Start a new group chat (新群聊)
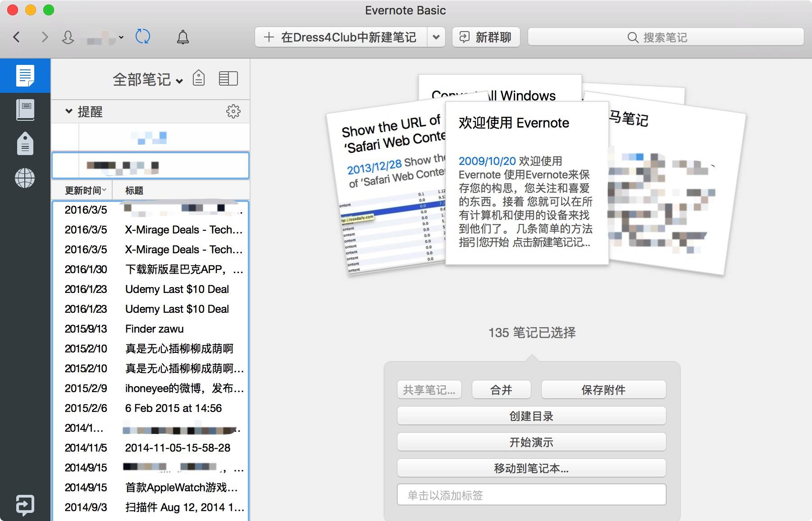The image size is (812, 521). click(486, 37)
